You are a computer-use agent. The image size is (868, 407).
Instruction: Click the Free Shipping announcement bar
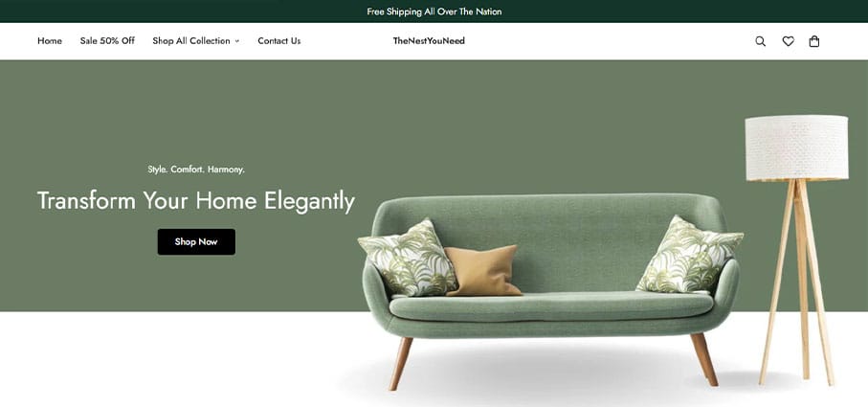coord(434,11)
